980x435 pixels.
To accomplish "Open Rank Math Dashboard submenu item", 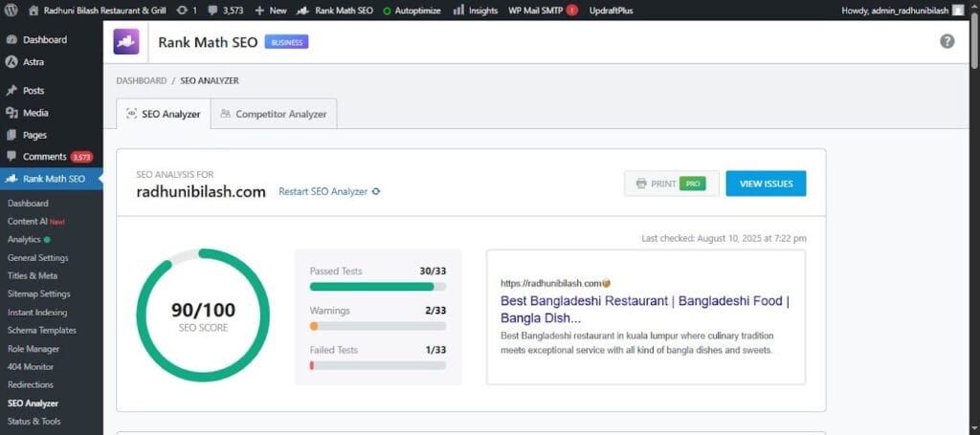I will click(28, 204).
